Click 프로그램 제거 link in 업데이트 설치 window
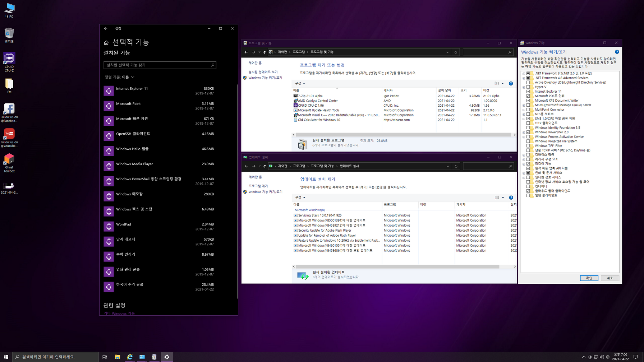The image size is (644, 362). 258,186
